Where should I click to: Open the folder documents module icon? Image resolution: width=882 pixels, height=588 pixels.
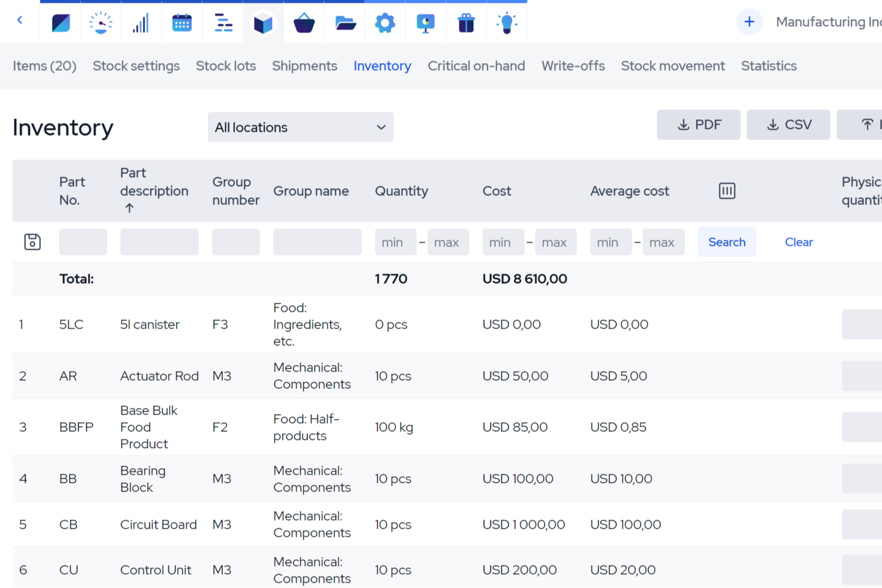pos(344,22)
